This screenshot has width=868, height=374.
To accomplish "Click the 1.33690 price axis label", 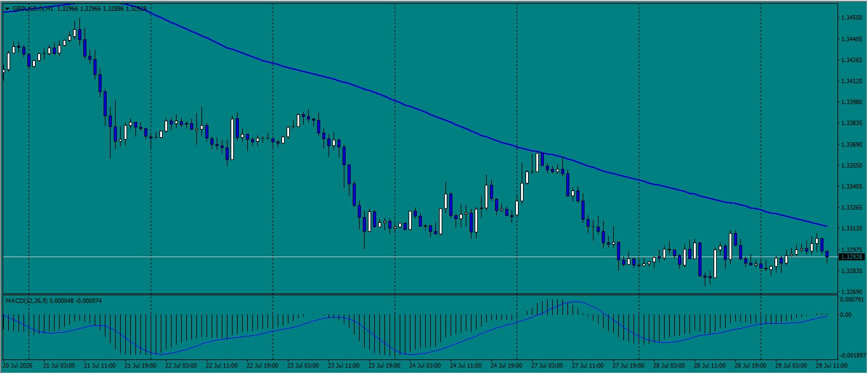I will coord(851,144).
